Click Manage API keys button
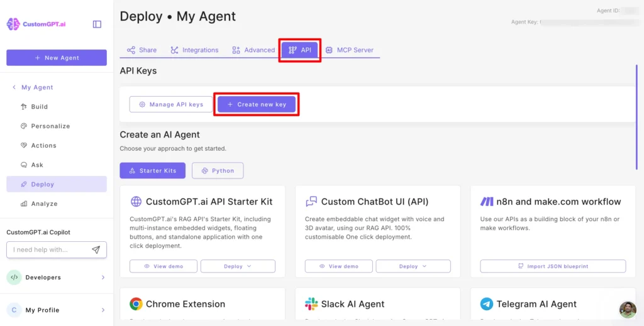The width and height of the screenshot is (644, 326). [x=171, y=104]
